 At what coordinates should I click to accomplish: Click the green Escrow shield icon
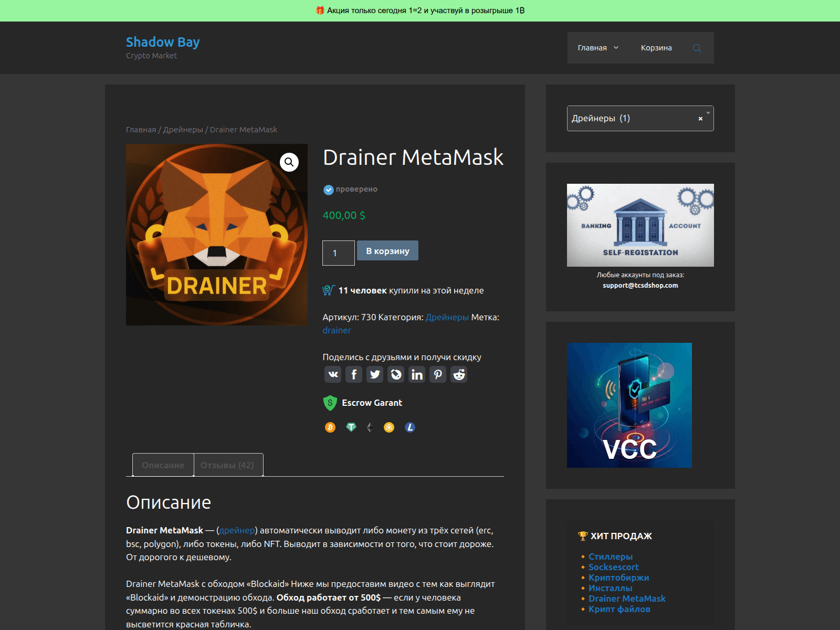tap(330, 403)
